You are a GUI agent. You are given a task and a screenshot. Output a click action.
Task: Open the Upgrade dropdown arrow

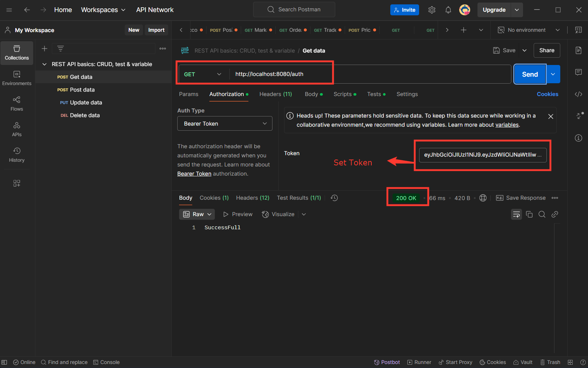tap(517, 10)
